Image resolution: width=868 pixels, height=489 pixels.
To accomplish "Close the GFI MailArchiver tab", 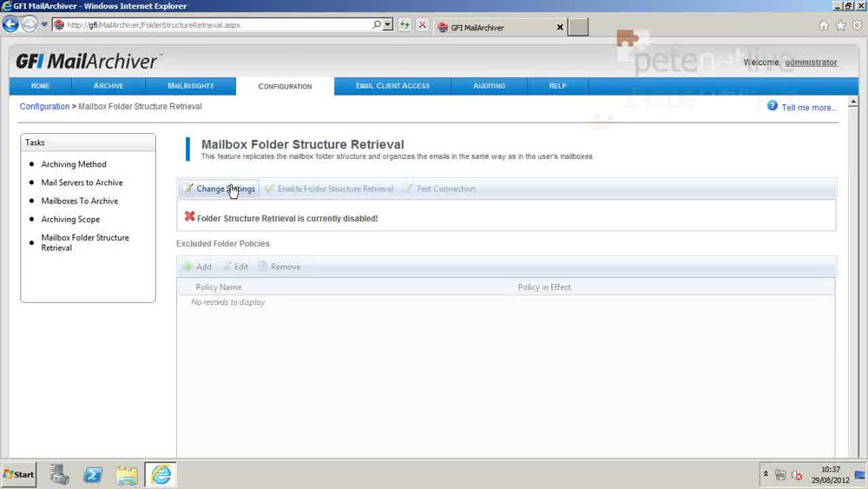I will tap(560, 27).
